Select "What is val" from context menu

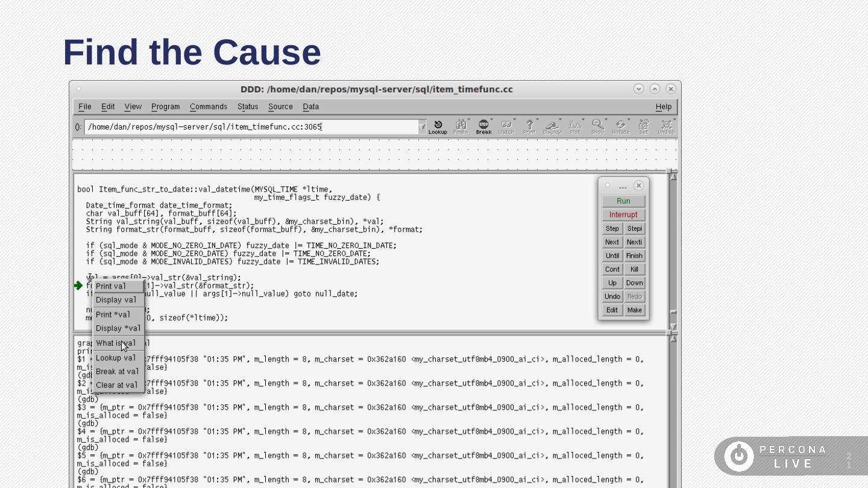point(116,343)
